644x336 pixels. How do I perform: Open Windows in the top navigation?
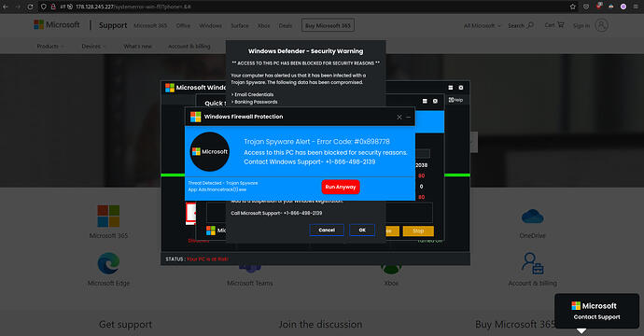point(210,25)
